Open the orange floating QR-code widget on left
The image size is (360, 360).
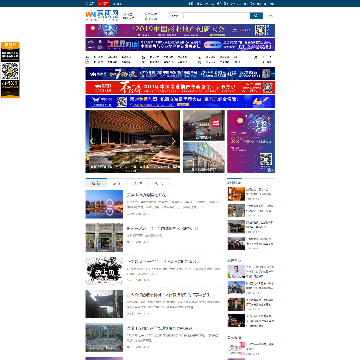click(10, 70)
